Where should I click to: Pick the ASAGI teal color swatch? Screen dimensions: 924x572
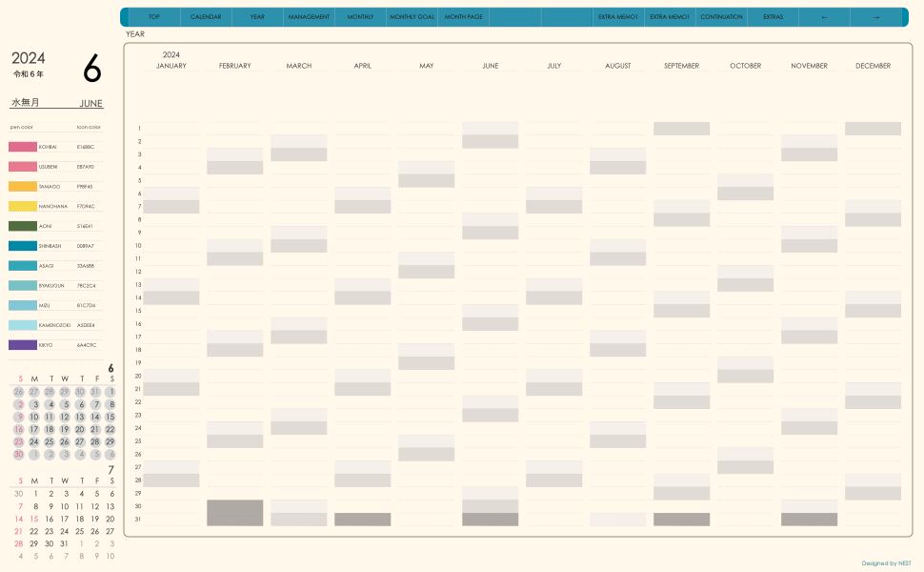pyautogui.click(x=23, y=266)
